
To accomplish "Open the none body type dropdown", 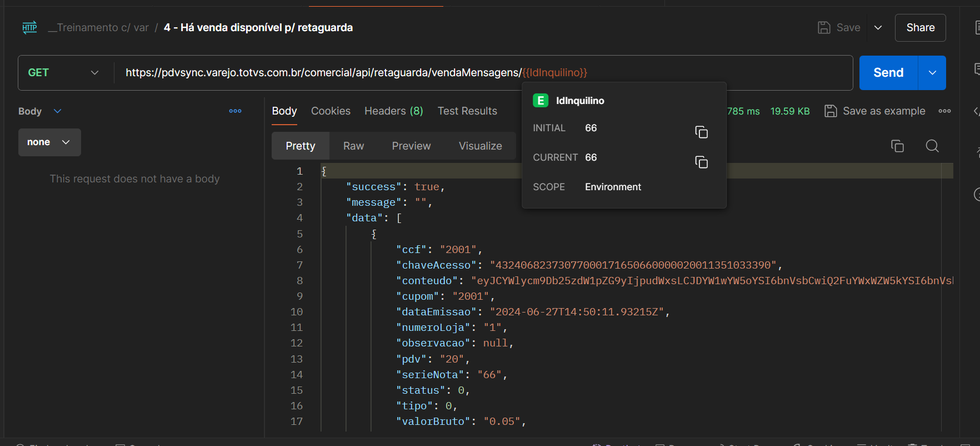I will (x=49, y=142).
